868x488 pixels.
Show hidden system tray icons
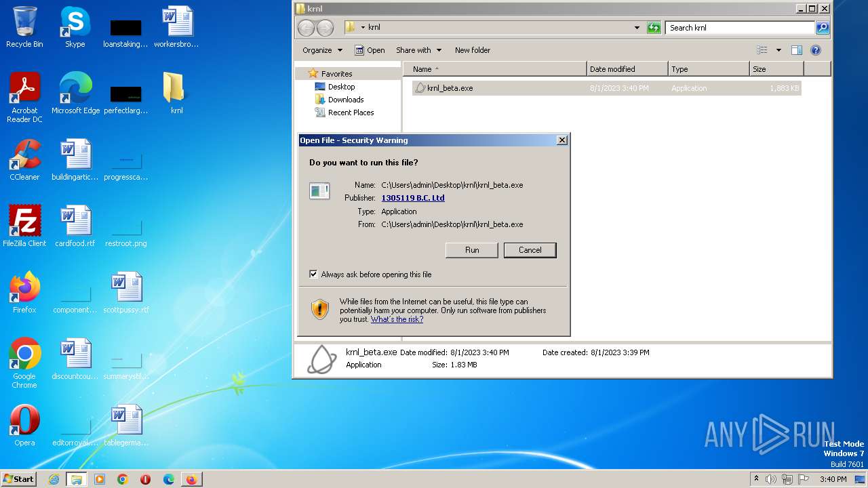click(x=756, y=479)
